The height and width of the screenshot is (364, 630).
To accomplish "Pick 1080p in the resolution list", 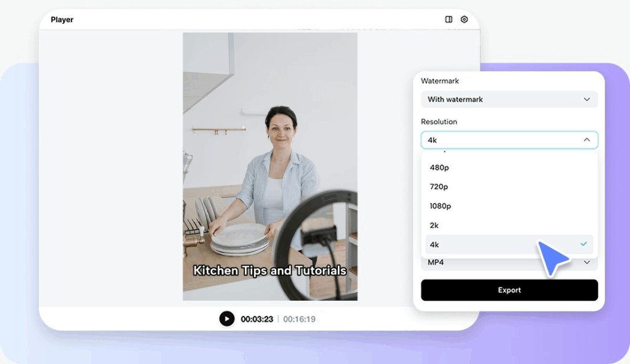I will coord(441,206).
